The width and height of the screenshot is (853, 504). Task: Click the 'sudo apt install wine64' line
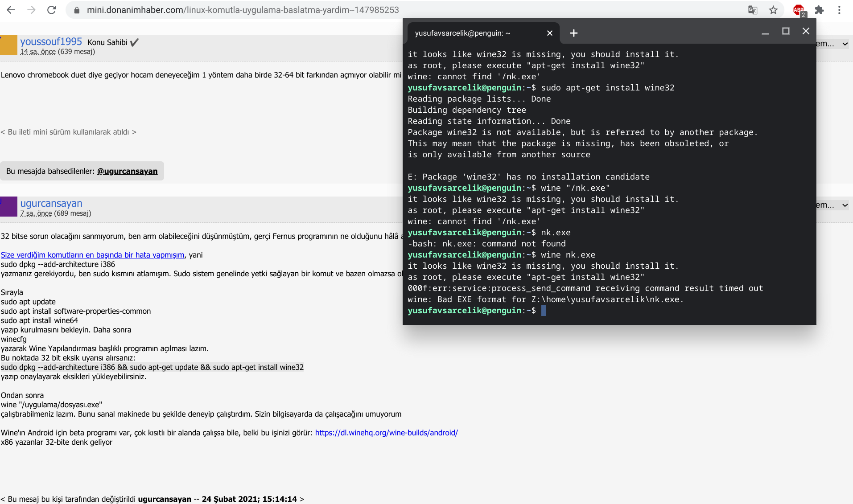click(39, 320)
